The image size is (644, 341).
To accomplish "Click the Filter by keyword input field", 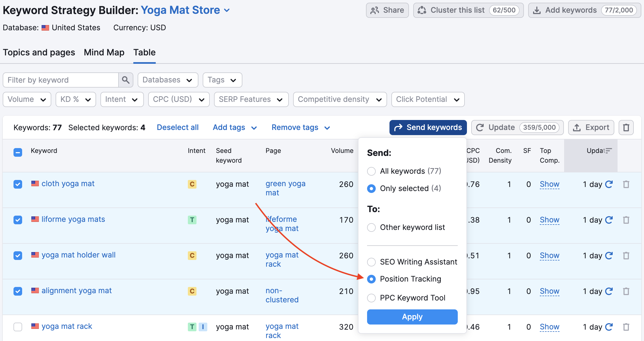I will pos(61,80).
